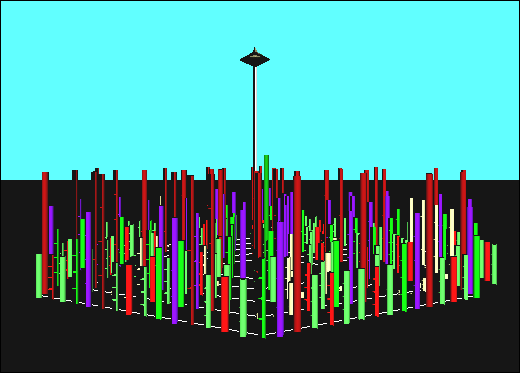Pick the purple cylinder near the left grid edge
The width and height of the screenshot is (520, 373).
(x=88, y=259)
